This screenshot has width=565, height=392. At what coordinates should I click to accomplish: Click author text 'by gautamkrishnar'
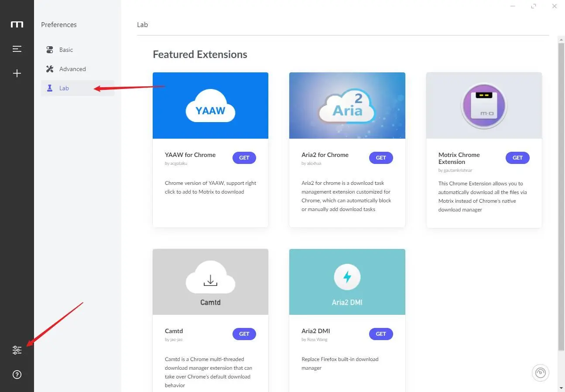pos(455,170)
